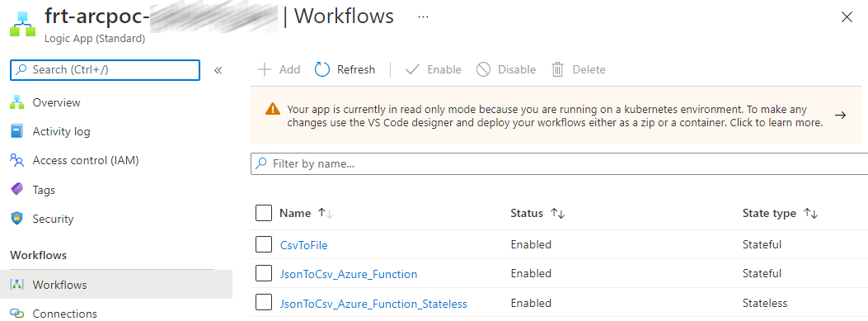This screenshot has height=321, width=868.
Task: Click the Overview icon in sidebar
Action: [17, 102]
